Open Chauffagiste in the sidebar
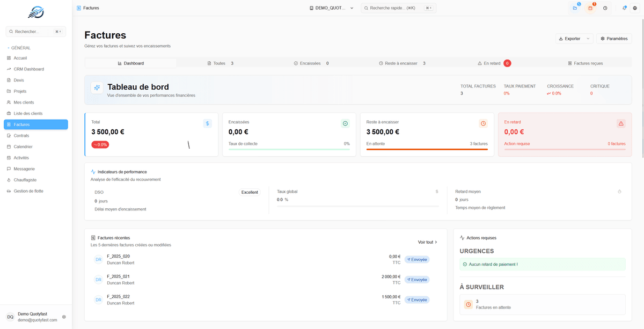 coord(25,180)
